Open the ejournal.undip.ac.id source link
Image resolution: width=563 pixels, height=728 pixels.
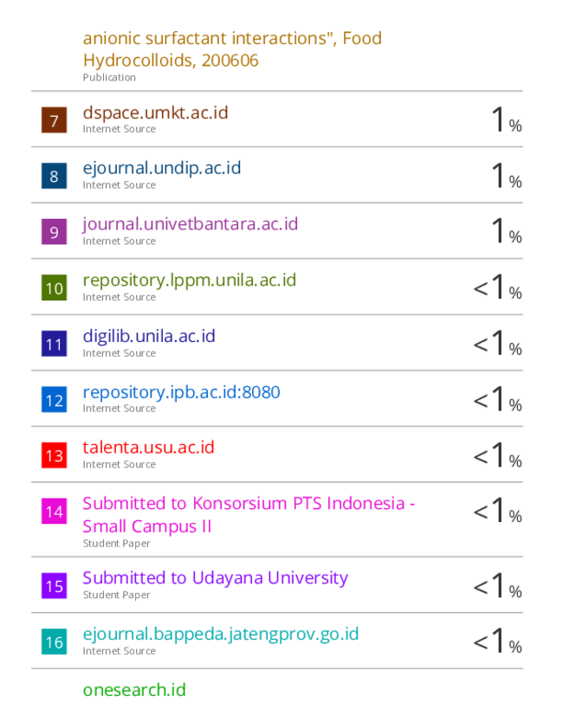[162, 169]
